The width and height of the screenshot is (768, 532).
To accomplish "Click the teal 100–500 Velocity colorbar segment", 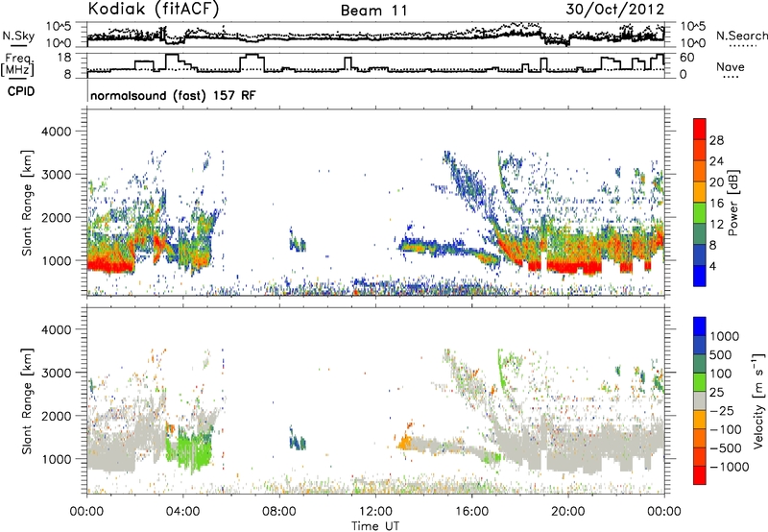I will tap(700, 364).
